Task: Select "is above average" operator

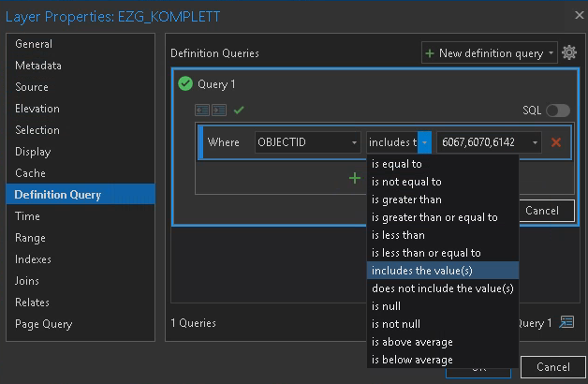Action: 412,342
